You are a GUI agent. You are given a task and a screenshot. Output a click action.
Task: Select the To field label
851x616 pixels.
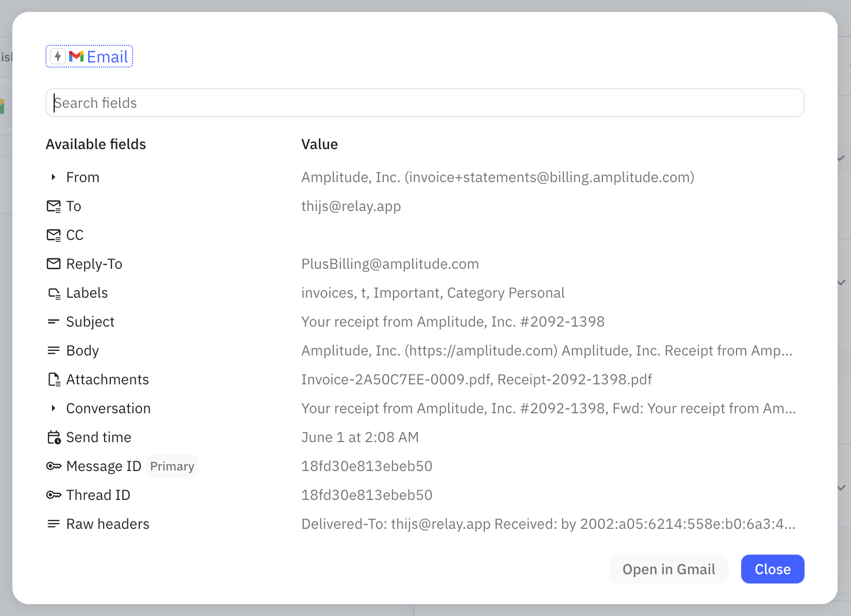[74, 206]
